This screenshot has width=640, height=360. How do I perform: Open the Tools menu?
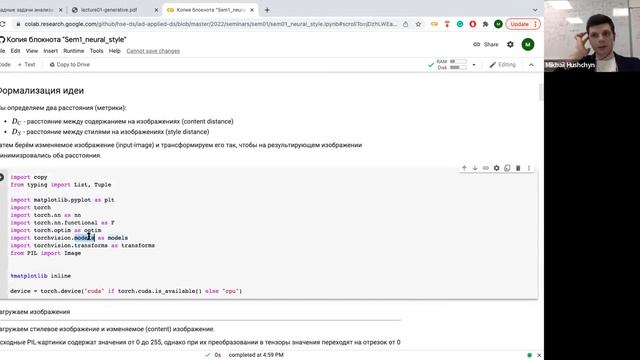pos(96,51)
